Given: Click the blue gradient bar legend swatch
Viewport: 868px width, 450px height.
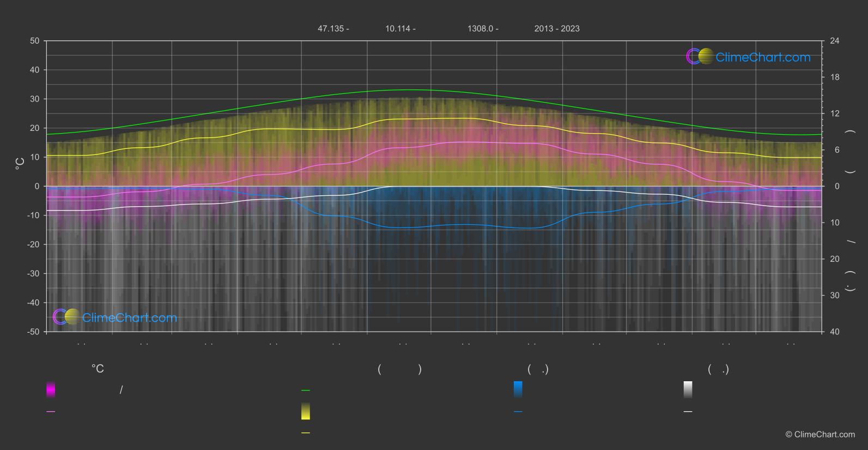Looking at the screenshot, I should (518, 389).
